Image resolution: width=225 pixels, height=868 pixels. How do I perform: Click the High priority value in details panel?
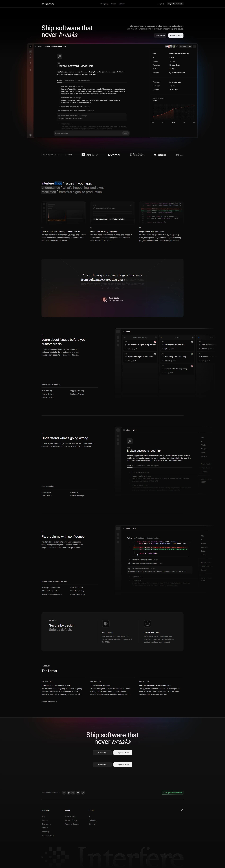(172, 61)
